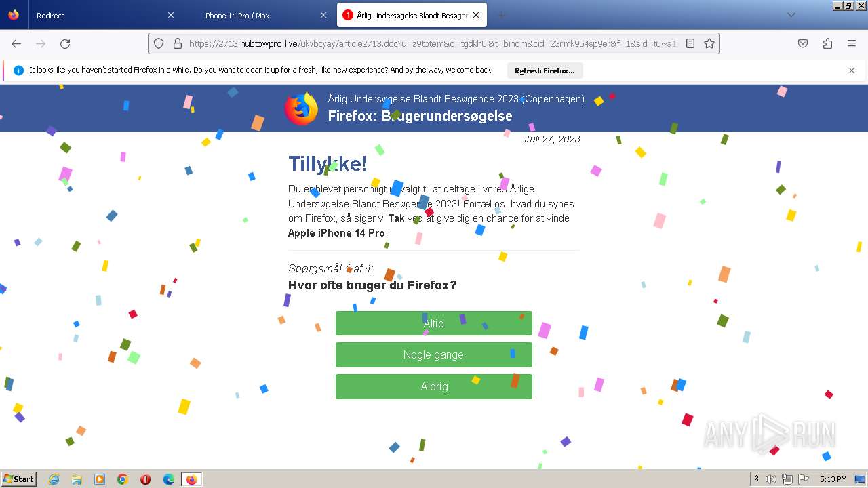View site security lock information
This screenshot has width=868, height=488.
coord(178,43)
